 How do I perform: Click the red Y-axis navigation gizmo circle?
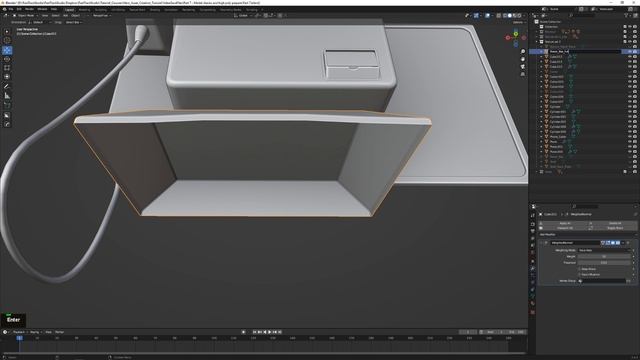pyautogui.click(x=508, y=38)
